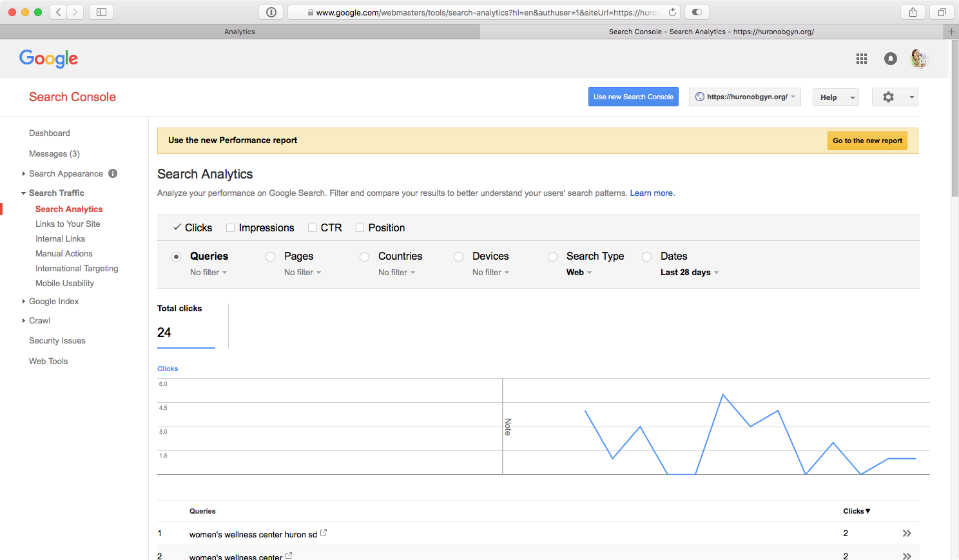Sort by the Clicks column header
The width and height of the screenshot is (959, 560).
click(x=857, y=511)
